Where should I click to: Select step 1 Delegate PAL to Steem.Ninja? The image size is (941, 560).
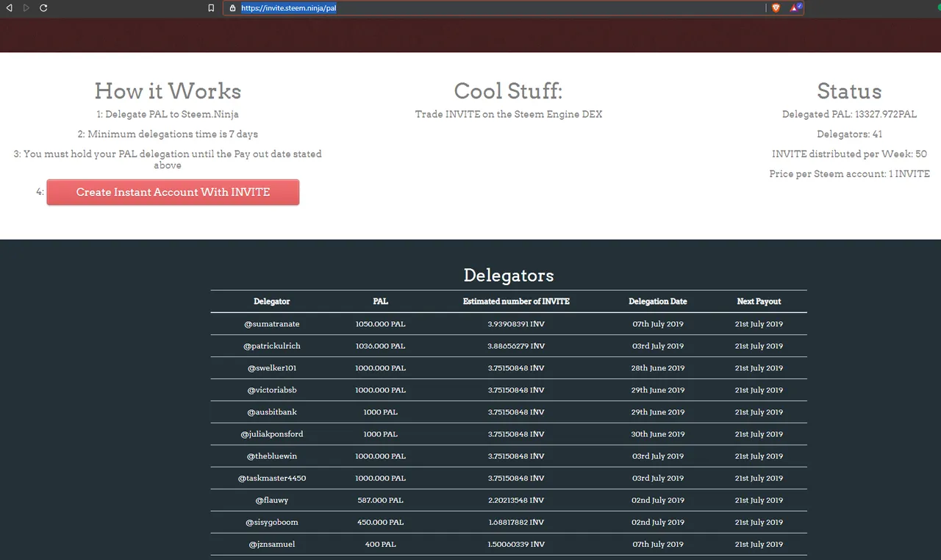(x=168, y=114)
